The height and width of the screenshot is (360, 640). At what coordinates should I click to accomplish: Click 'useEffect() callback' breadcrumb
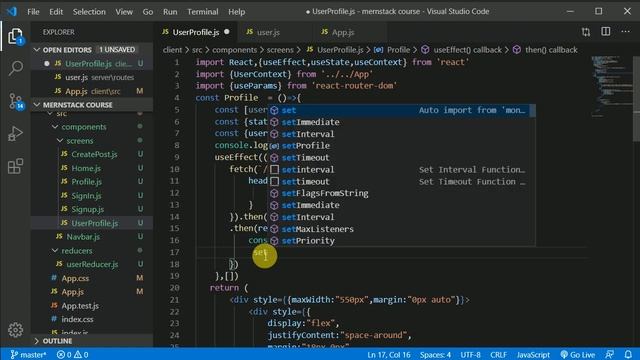click(x=467, y=50)
